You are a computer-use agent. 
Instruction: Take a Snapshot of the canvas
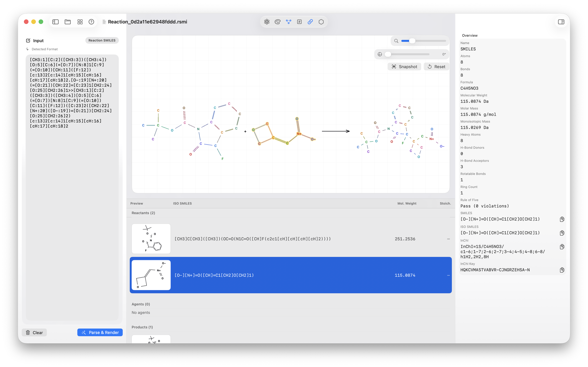point(404,66)
